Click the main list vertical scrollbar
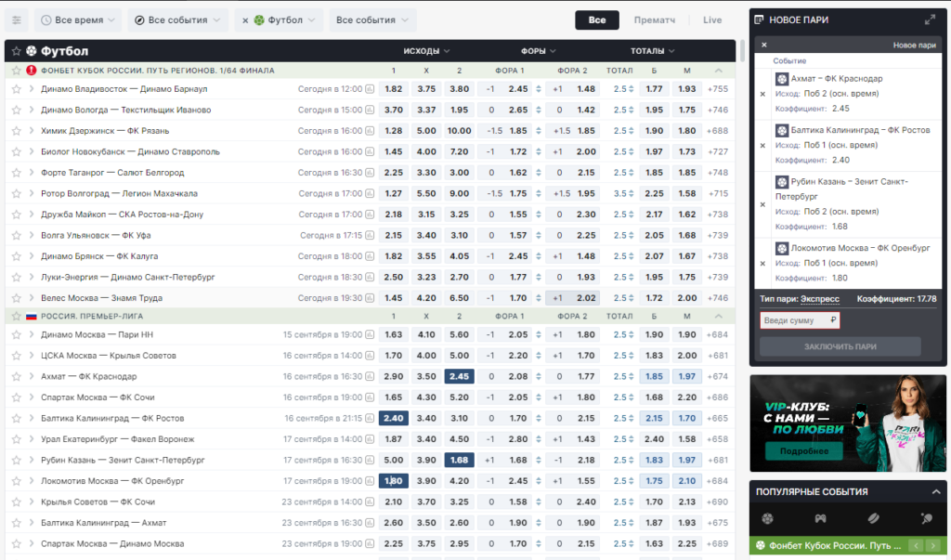The width and height of the screenshot is (951, 560). point(742,51)
